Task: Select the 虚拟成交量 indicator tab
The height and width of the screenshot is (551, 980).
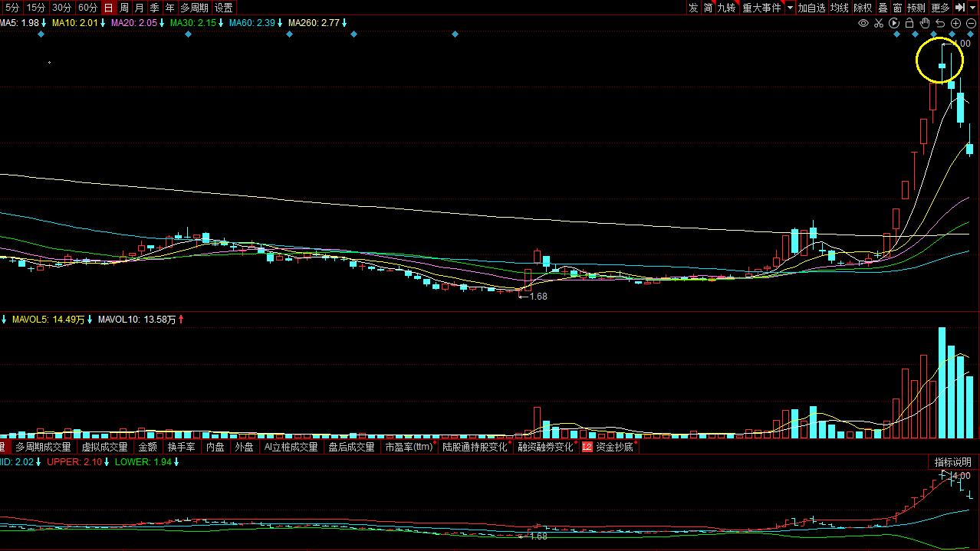Action: [x=104, y=447]
